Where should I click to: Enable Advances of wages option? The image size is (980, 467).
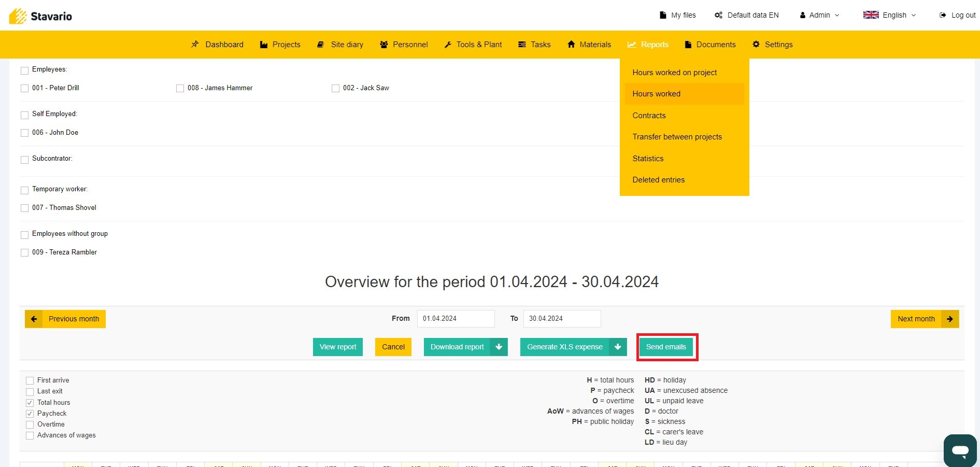[x=30, y=435]
